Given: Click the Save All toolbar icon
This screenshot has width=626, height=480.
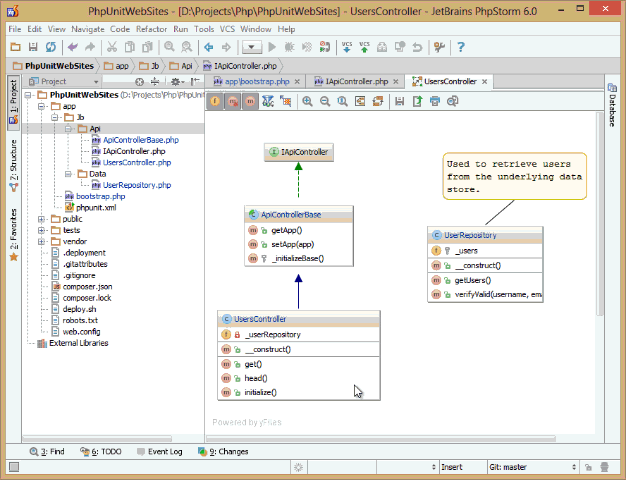Looking at the screenshot, I should pos(33,47).
